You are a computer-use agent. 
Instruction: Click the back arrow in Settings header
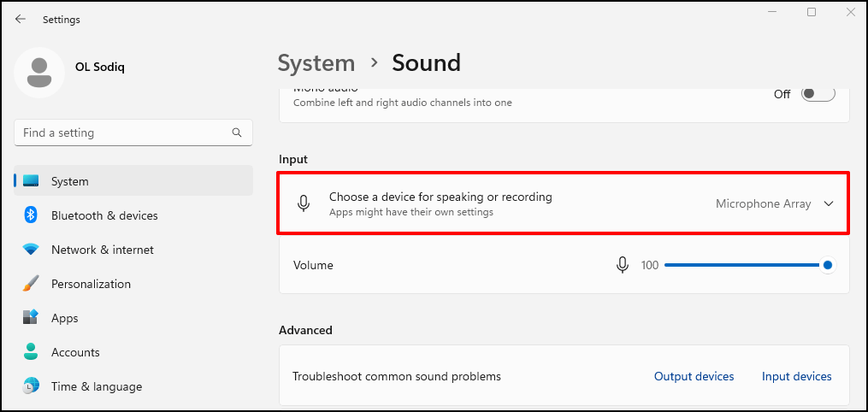point(21,20)
